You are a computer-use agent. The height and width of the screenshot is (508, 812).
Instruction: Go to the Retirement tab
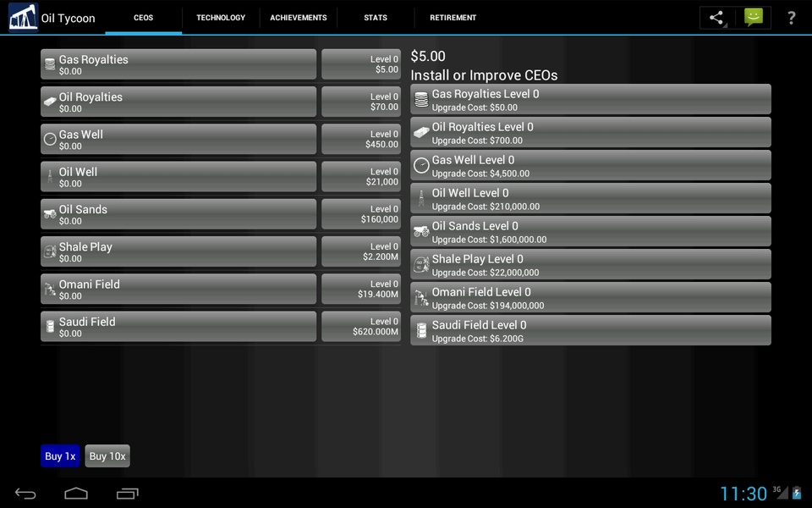click(x=453, y=18)
